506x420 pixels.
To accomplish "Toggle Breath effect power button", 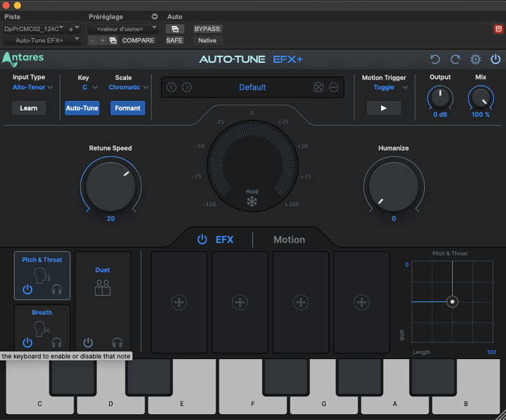I will [x=27, y=343].
